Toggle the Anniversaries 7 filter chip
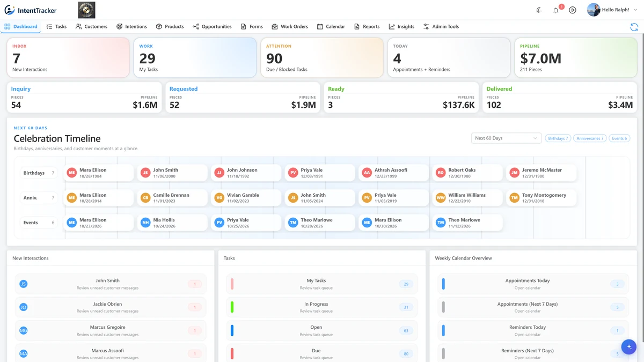 click(590, 138)
